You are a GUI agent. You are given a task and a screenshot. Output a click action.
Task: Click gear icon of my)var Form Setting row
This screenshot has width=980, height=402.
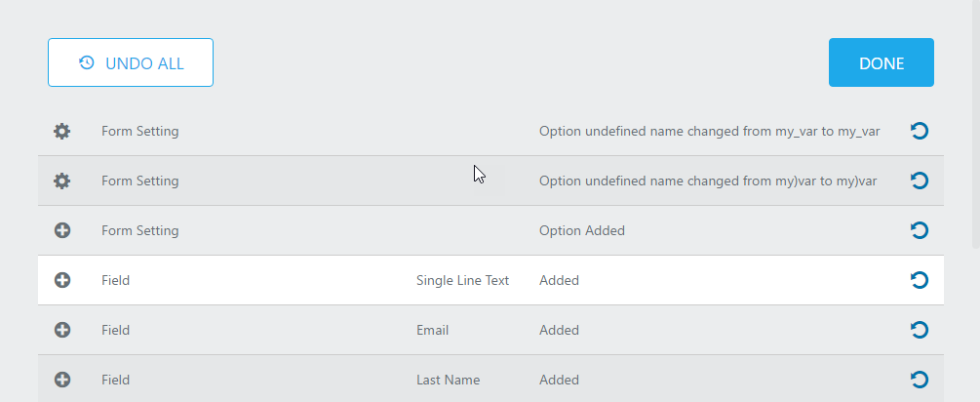coord(61,181)
